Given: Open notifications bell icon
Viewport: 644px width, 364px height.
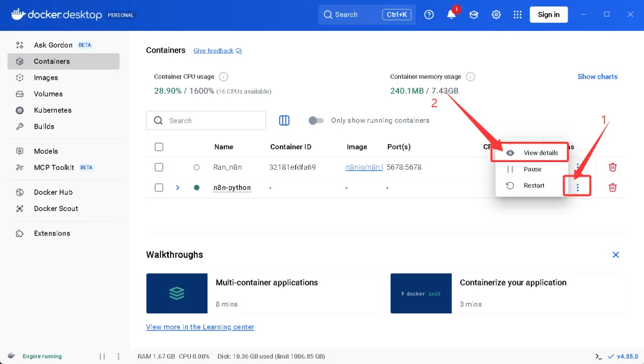Looking at the screenshot, I should coord(451,15).
